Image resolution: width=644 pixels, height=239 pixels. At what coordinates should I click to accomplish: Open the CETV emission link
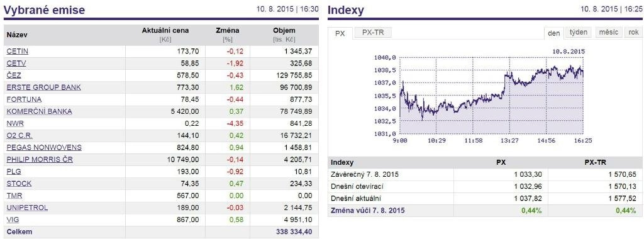(x=16, y=64)
